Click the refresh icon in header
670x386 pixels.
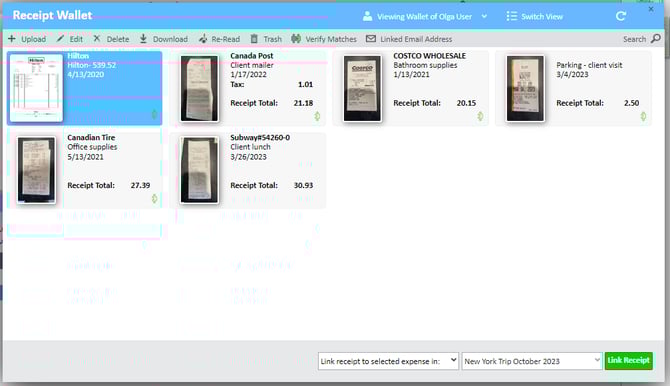click(x=621, y=16)
